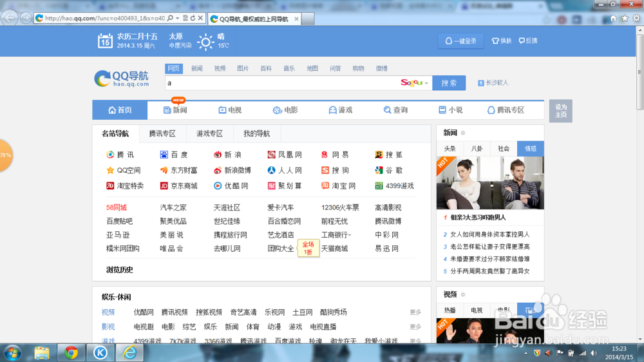
Task: Open File Explorer folder on taskbar
Action: pos(41,353)
